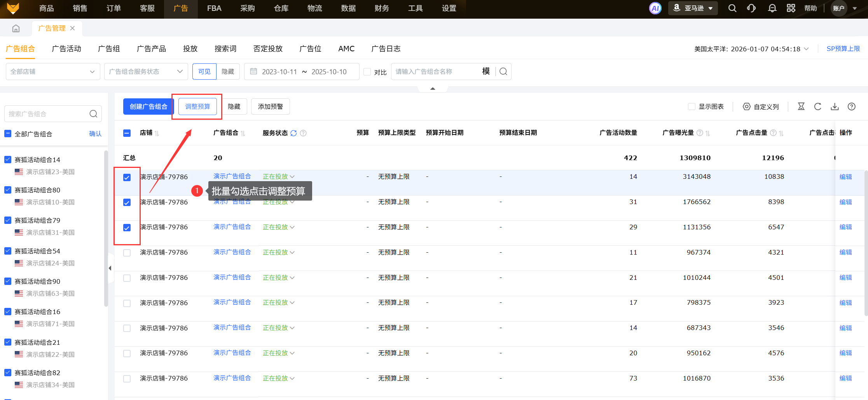The image size is (868, 400).
Task: Open the 广告组合服务状态 dropdown
Action: (x=146, y=72)
